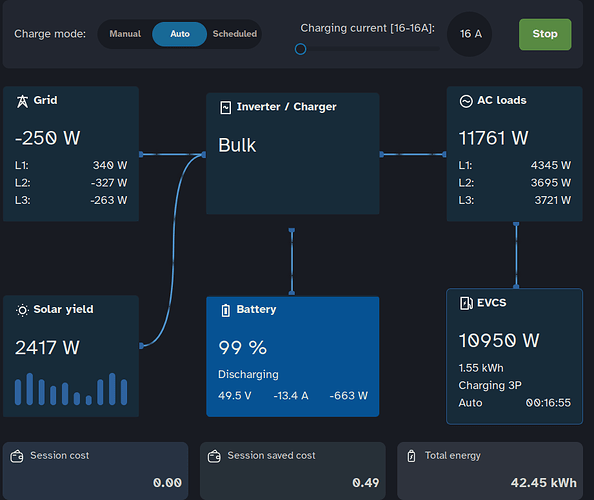Click the Solar yield sun icon
The image size is (594, 500).
(x=22, y=310)
